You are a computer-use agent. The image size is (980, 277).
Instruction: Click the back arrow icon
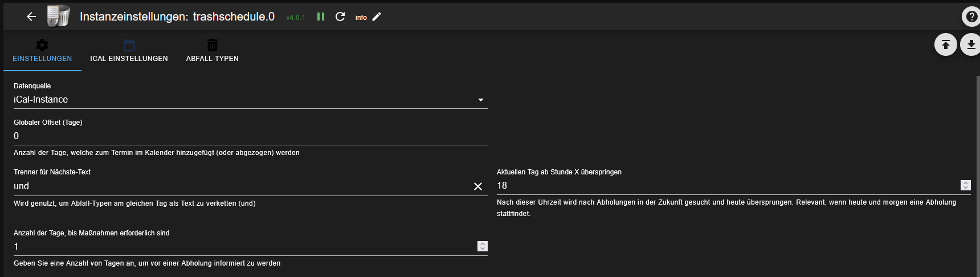point(31,17)
